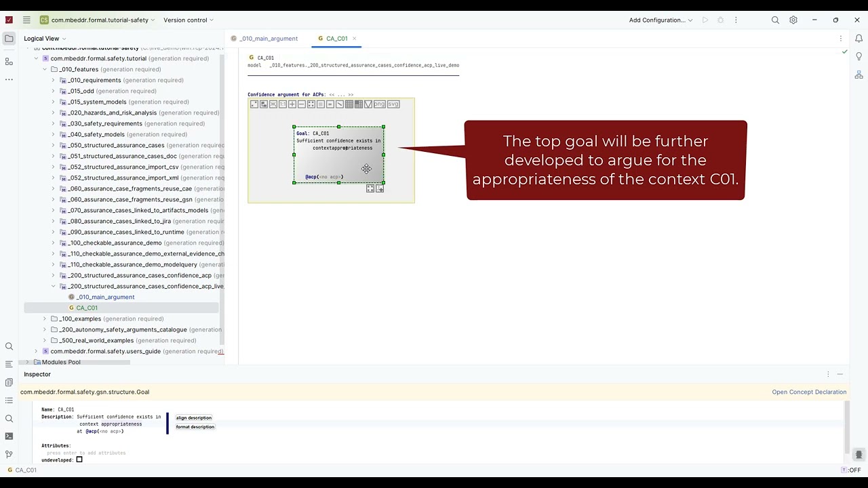This screenshot has height=488, width=868.
Task: Open the project name dropdown com.mbeddr.formal.tutorial-safety
Action: 97,20
